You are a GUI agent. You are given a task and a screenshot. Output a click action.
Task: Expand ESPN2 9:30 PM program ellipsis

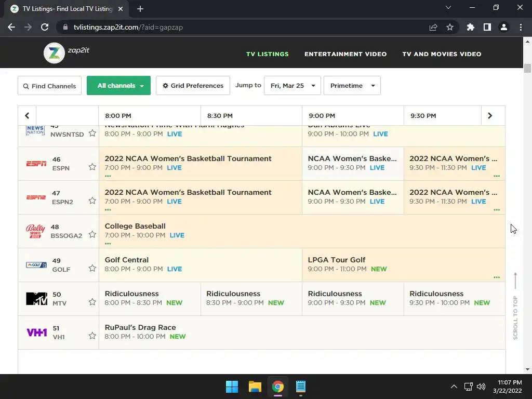tap(497, 210)
